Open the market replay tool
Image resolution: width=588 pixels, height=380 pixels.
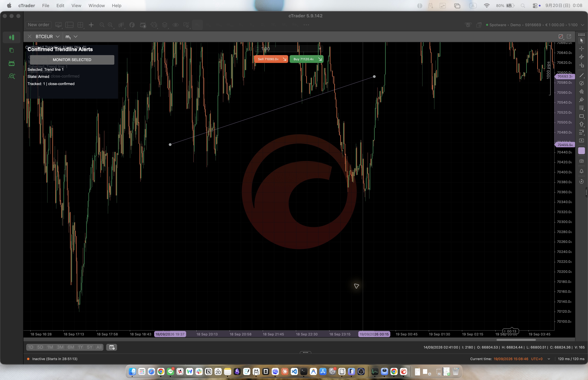(581, 182)
